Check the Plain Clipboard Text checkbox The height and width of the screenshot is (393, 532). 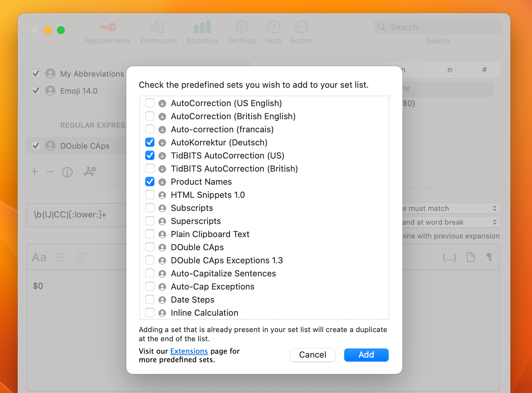click(150, 234)
